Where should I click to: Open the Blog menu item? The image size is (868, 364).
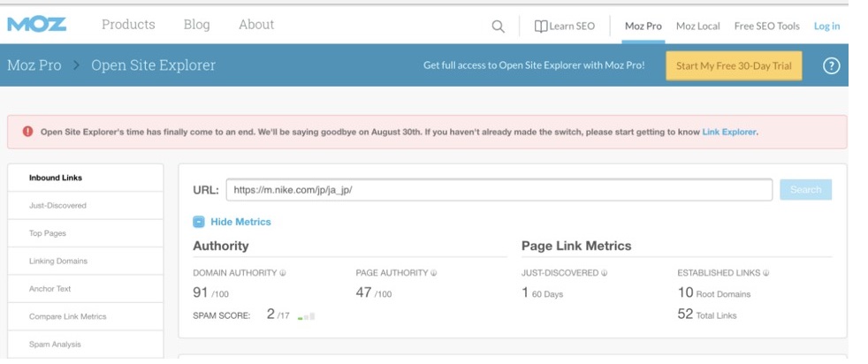point(196,25)
